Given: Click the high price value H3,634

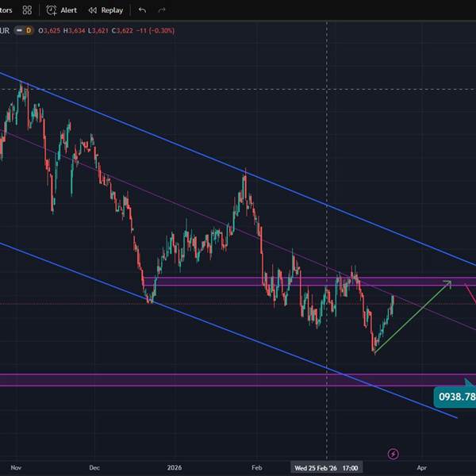Looking at the screenshot, I should (74, 31).
